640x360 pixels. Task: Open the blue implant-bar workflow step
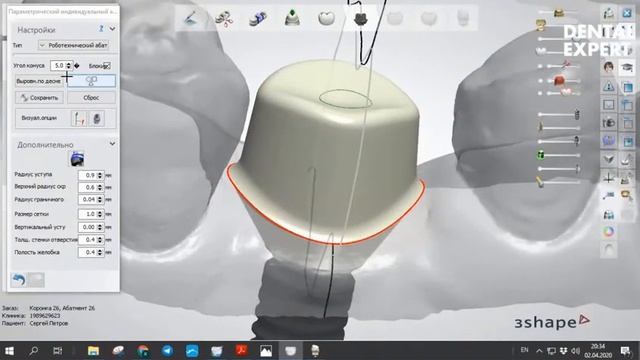pos(258,18)
